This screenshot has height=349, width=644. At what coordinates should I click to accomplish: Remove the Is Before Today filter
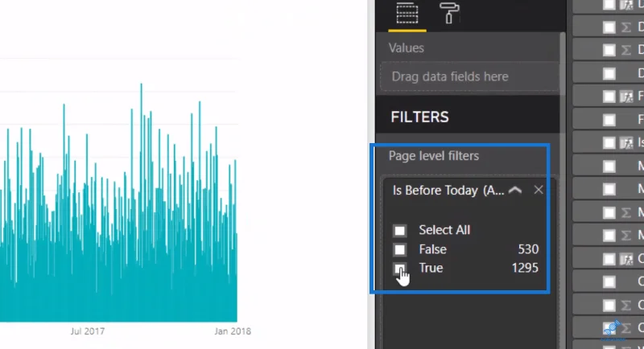(539, 190)
